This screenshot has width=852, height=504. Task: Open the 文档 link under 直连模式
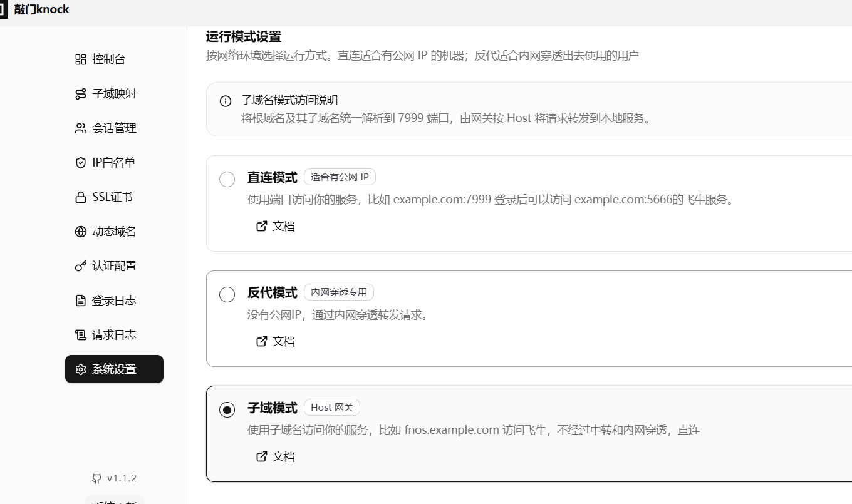pos(276,226)
